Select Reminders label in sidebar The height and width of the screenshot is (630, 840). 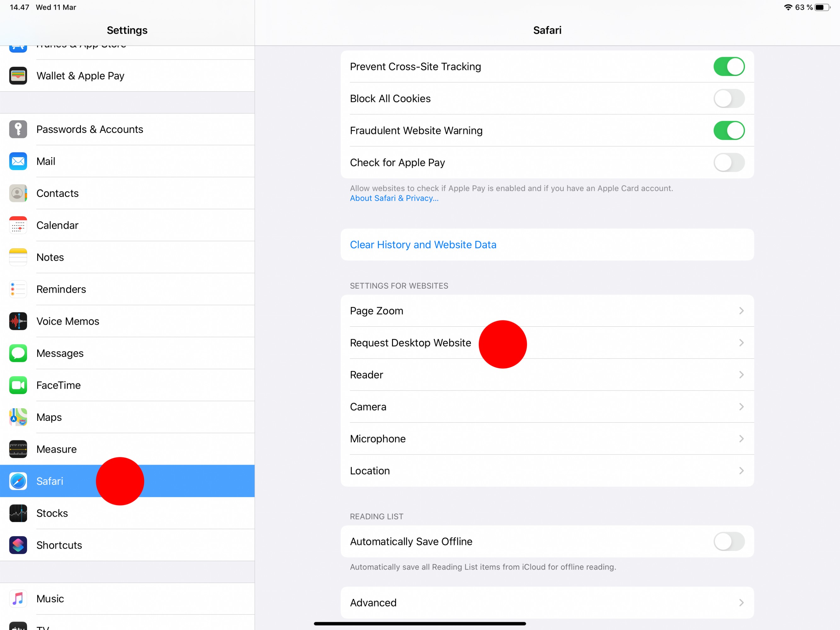click(x=61, y=289)
